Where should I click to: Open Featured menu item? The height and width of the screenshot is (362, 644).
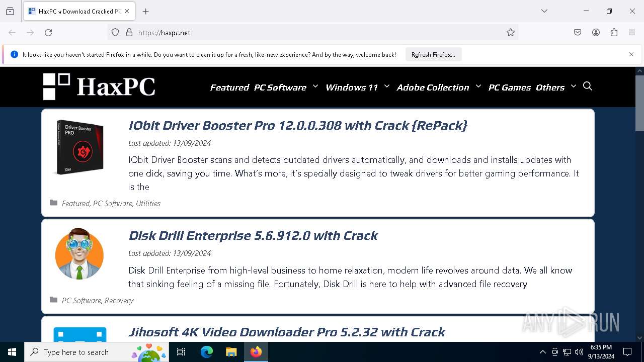pos(229,87)
